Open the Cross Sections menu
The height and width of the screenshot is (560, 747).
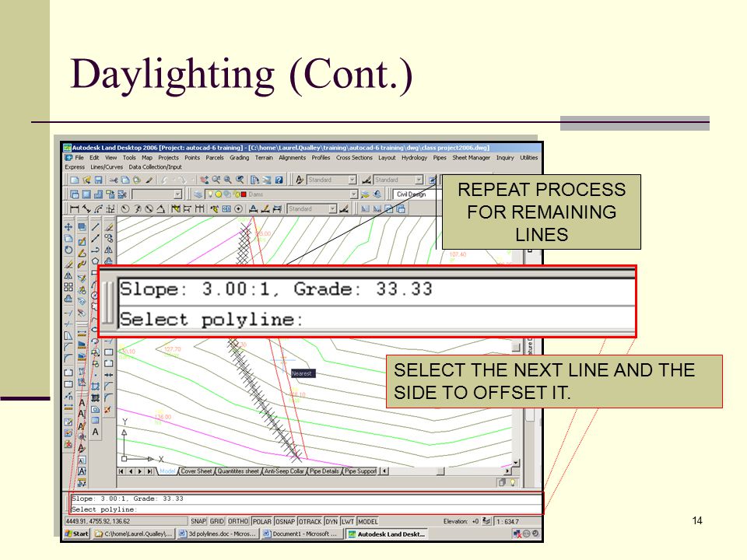[354, 158]
